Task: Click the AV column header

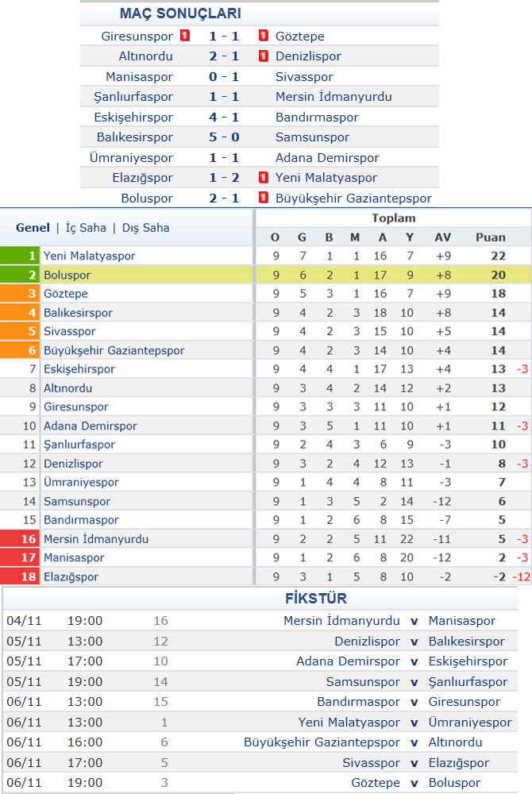Action: click(442, 237)
